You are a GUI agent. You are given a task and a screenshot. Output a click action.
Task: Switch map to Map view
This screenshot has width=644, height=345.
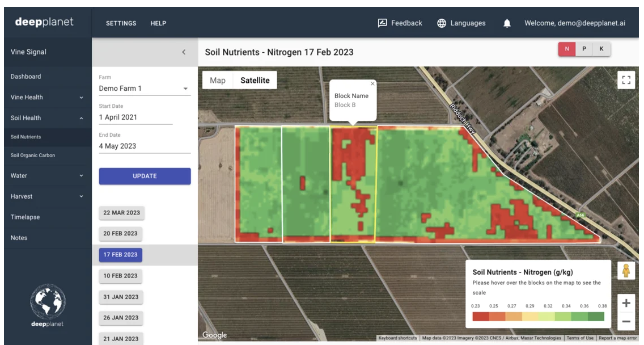coord(218,81)
